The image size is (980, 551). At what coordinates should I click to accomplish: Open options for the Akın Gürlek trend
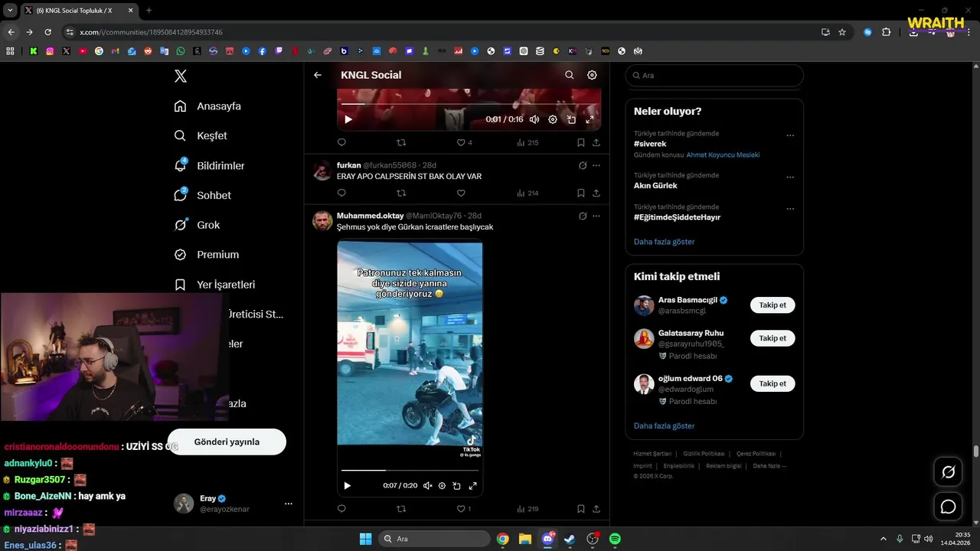tap(790, 178)
